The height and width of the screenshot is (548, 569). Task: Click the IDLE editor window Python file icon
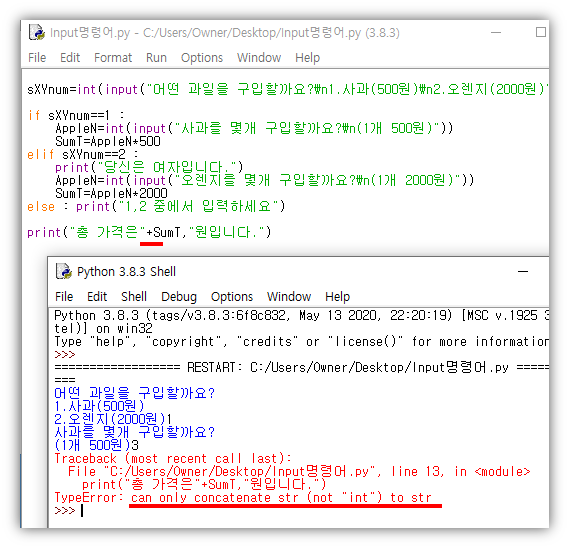click(x=37, y=32)
